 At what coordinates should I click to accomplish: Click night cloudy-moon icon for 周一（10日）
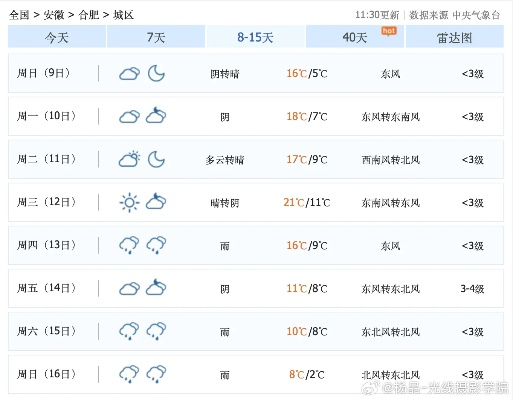click(x=156, y=115)
